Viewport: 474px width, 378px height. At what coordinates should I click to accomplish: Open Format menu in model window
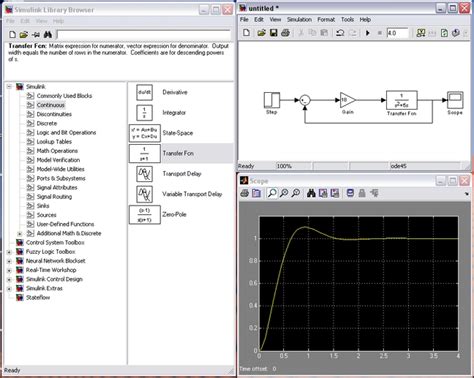pyautogui.click(x=326, y=20)
